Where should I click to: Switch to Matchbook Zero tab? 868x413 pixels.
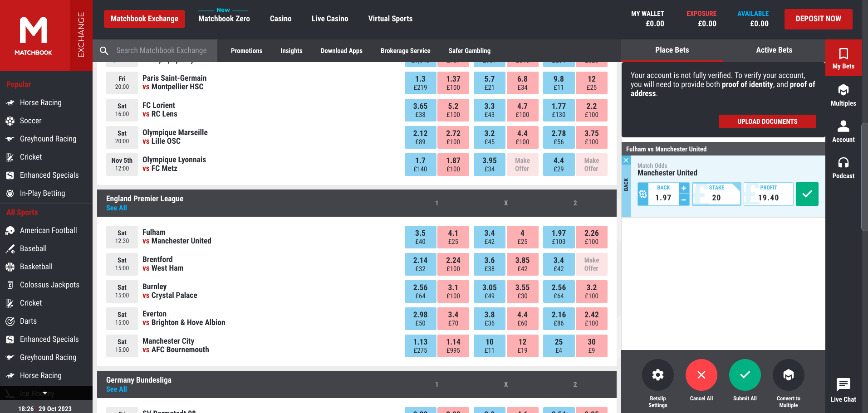click(224, 19)
